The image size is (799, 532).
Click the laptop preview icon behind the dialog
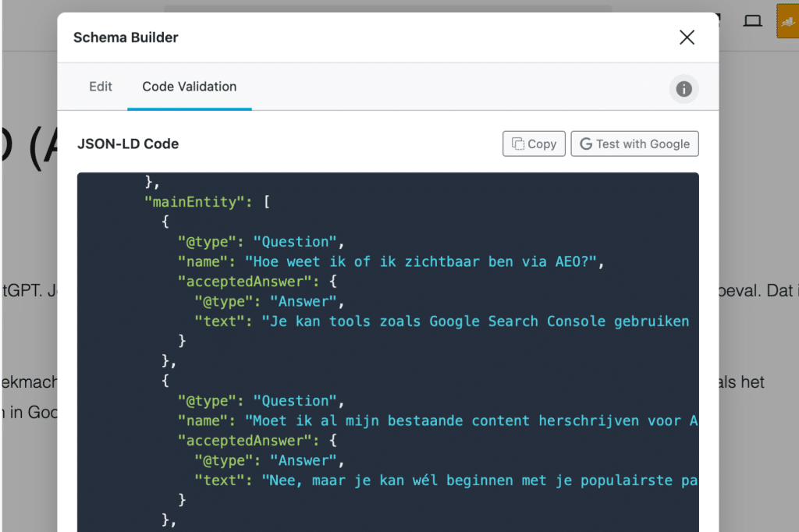pos(752,21)
